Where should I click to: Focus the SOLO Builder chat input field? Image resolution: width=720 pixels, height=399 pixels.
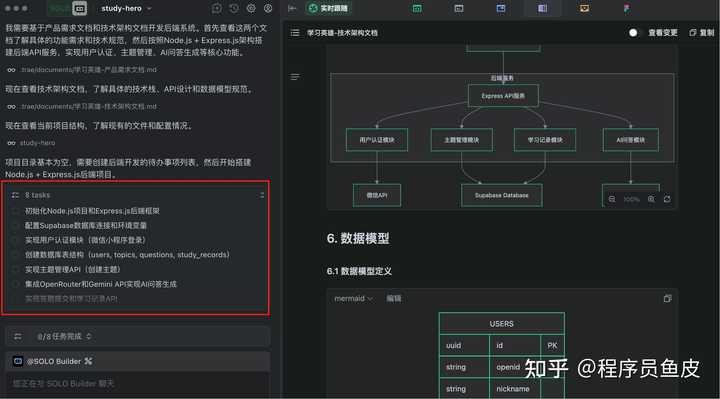[137, 383]
